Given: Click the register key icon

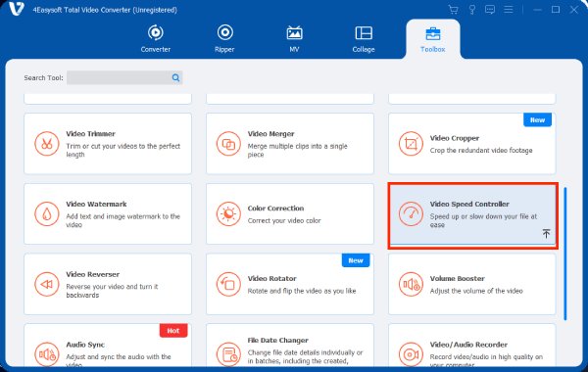Looking at the screenshot, I should coord(471,10).
